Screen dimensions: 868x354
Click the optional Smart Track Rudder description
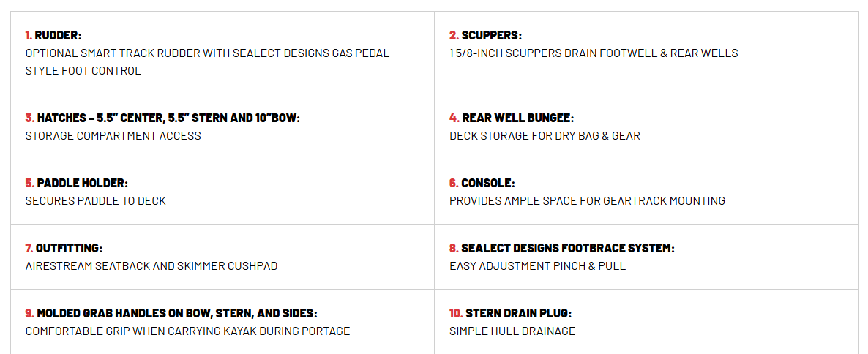[207, 62]
